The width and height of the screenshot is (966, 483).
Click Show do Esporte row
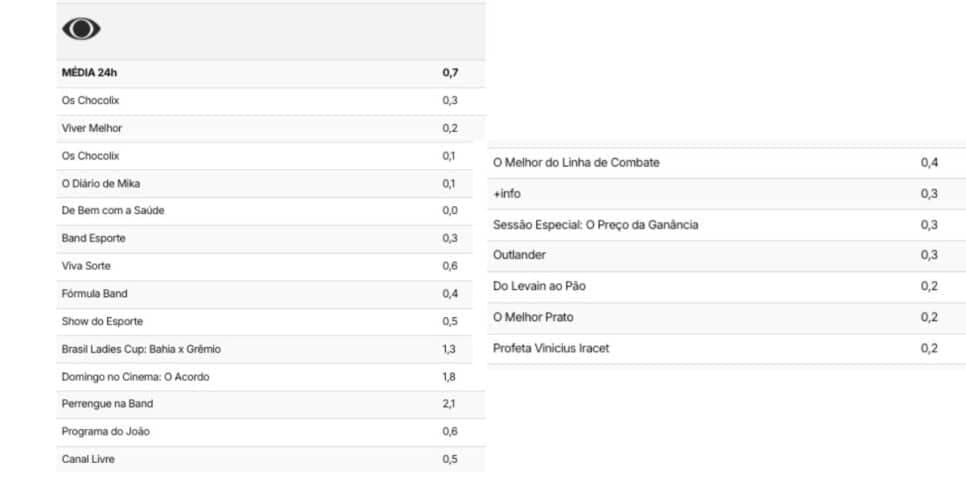(270, 322)
